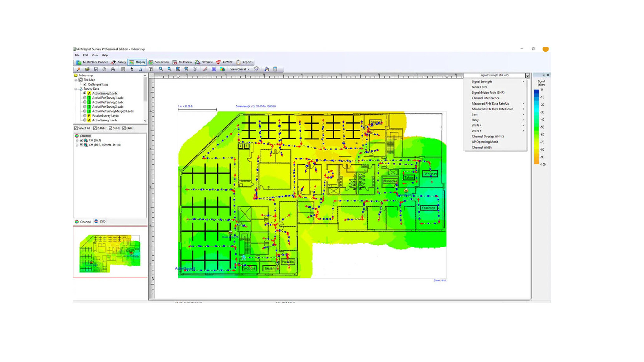644x362 pixels.
Task: Open the DiffView comparison view
Action: pos(204,62)
